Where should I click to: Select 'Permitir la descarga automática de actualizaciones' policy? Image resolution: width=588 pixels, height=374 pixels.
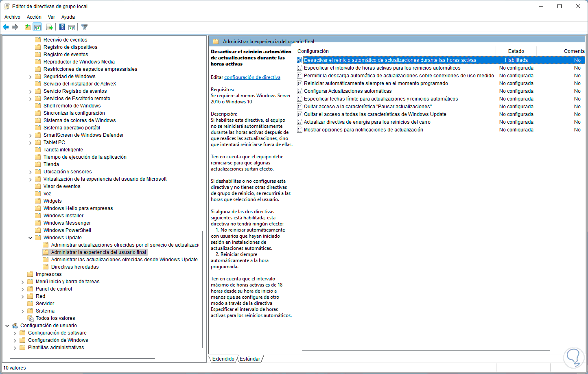click(399, 76)
